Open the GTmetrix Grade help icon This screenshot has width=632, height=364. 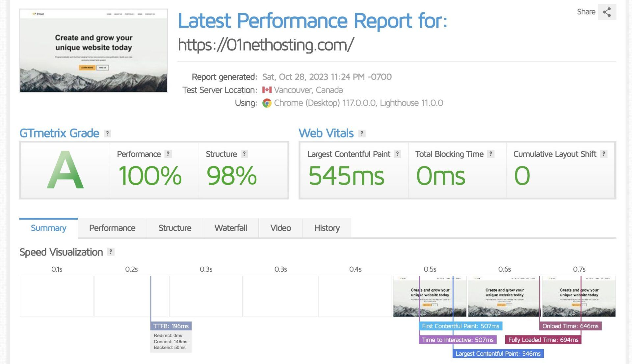pyautogui.click(x=107, y=133)
